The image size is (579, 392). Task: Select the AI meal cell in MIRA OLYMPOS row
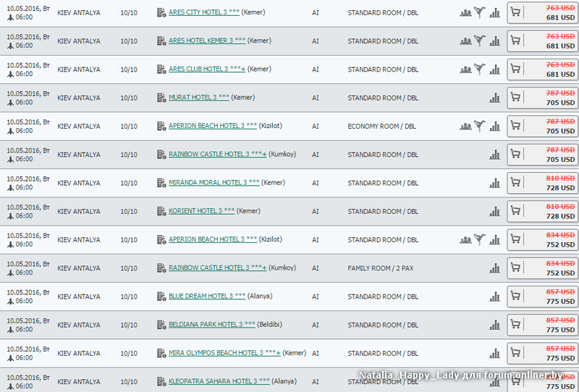315,354
